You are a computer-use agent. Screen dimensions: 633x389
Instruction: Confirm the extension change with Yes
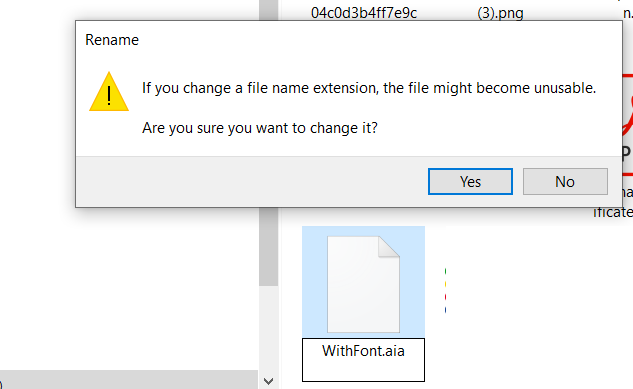[470, 182]
